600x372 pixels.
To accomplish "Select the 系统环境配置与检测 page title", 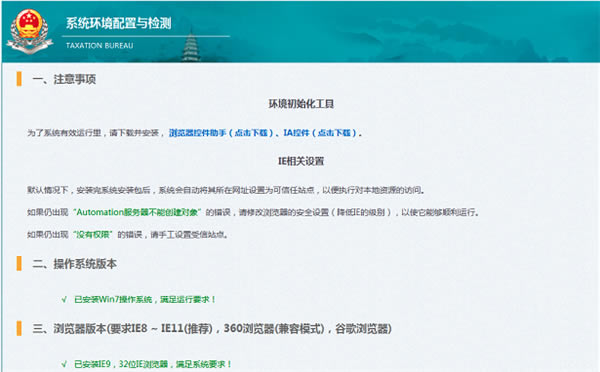I will (x=119, y=23).
